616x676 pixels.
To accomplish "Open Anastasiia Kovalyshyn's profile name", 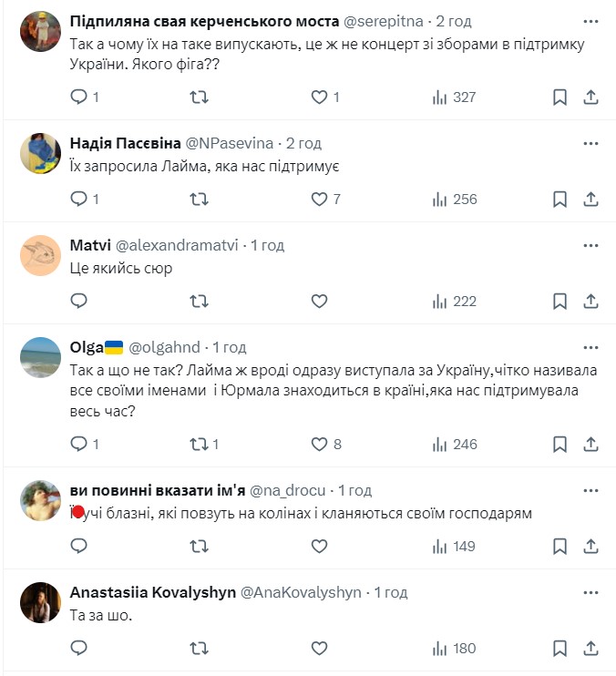I will (151, 592).
